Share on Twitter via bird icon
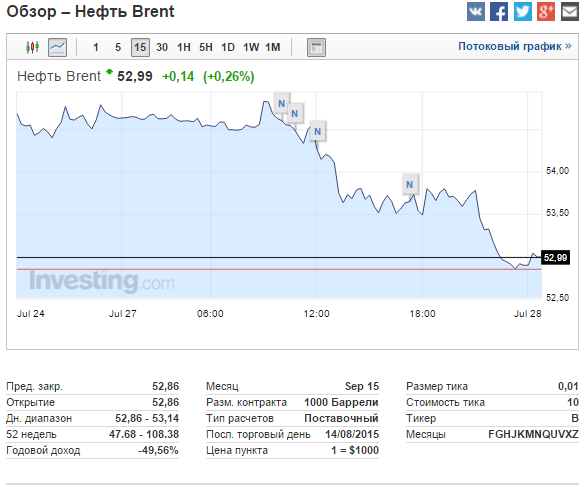Screen dimensions: 584x487 pyautogui.click(x=523, y=12)
